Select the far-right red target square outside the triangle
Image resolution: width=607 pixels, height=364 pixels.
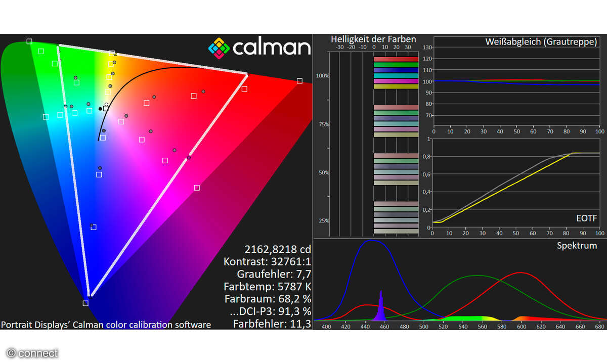[299, 81]
